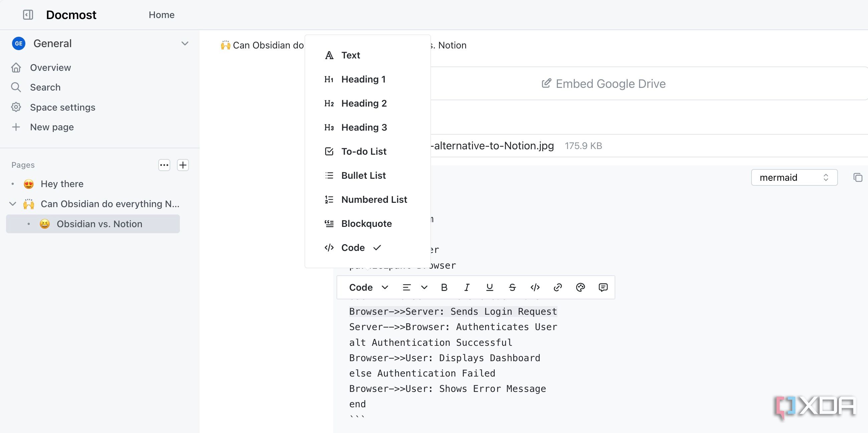This screenshot has width=868, height=433.
Task: Click the Overview home icon
Action: coord(16,68)
